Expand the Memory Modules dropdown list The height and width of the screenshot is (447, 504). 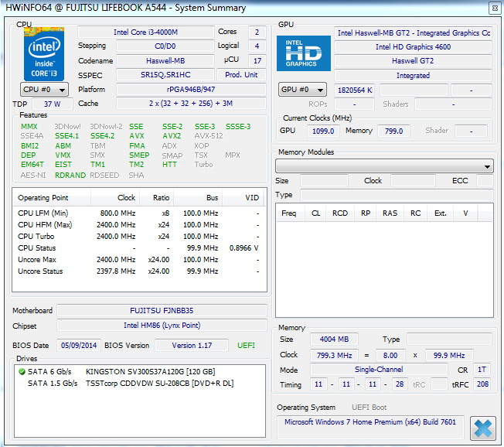point(384,166)
